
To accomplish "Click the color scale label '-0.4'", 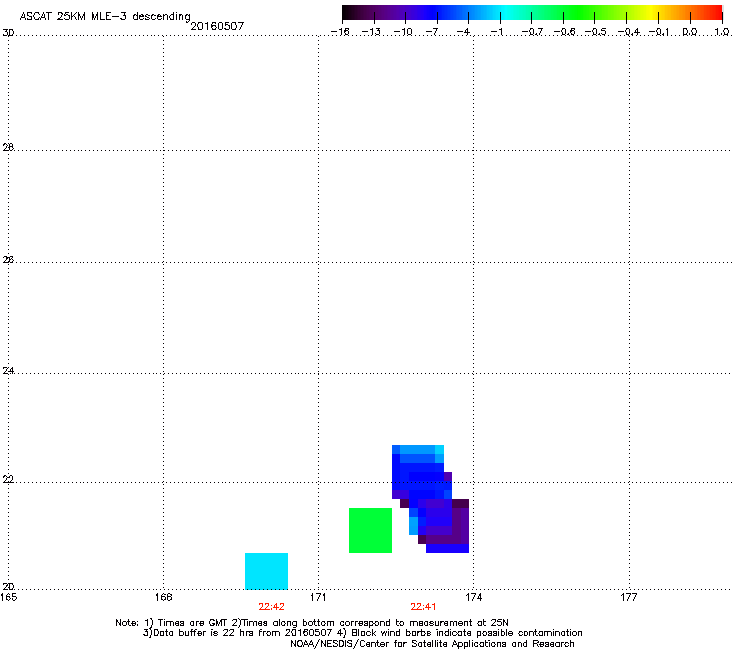I will tap(629, 32).
